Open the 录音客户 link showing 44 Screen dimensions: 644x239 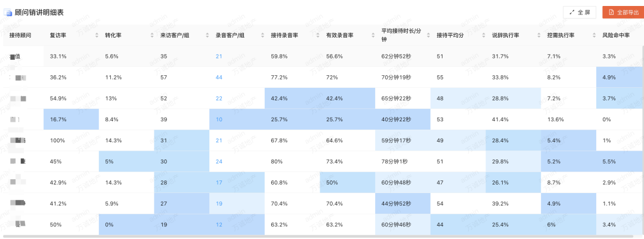[x=219, y=78]
